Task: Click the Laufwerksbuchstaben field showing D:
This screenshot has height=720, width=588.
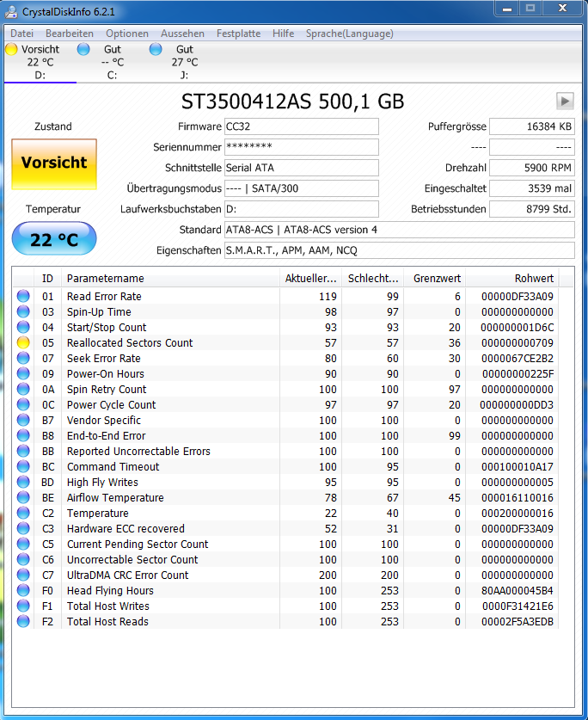Action: tap(302, 209)
